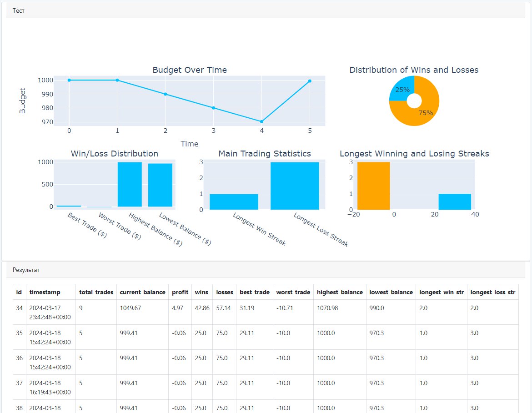The image size is (532, 413).
Task: Click the timestamp column header
Action: point(45,292)
